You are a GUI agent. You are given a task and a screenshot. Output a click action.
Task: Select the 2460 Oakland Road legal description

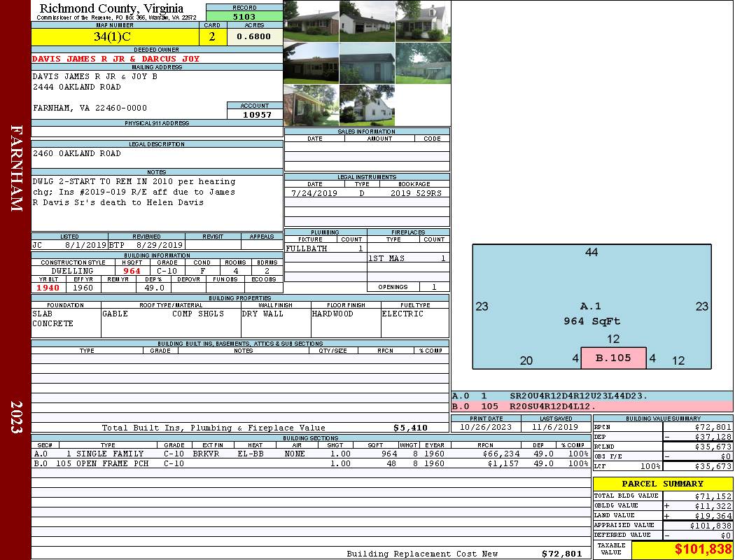77,153
